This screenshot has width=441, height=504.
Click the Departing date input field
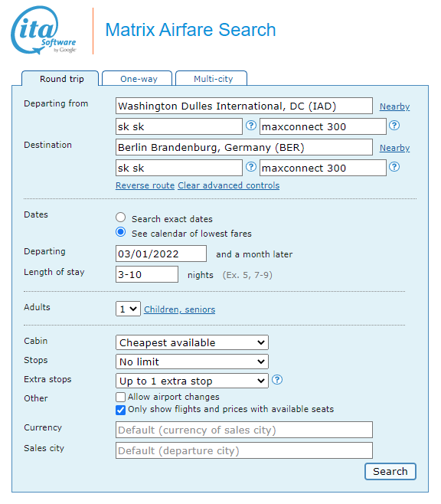(x=161, y=254)
